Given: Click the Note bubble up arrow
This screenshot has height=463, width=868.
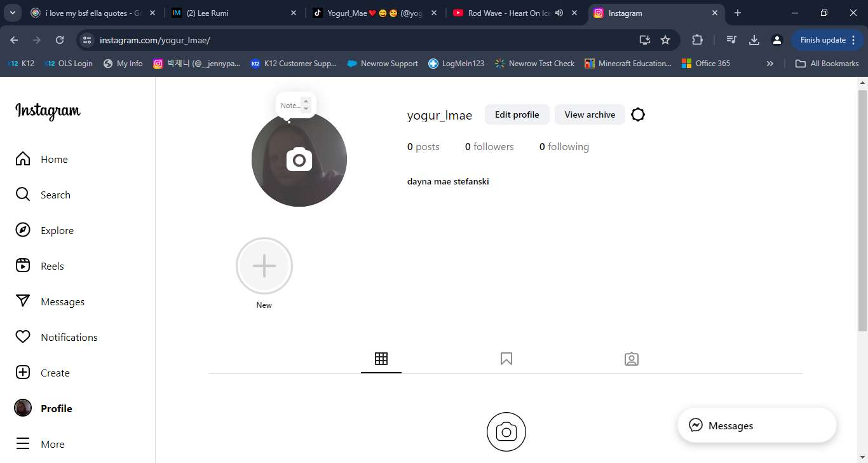Looking at the screenshot, I should 306,101.
